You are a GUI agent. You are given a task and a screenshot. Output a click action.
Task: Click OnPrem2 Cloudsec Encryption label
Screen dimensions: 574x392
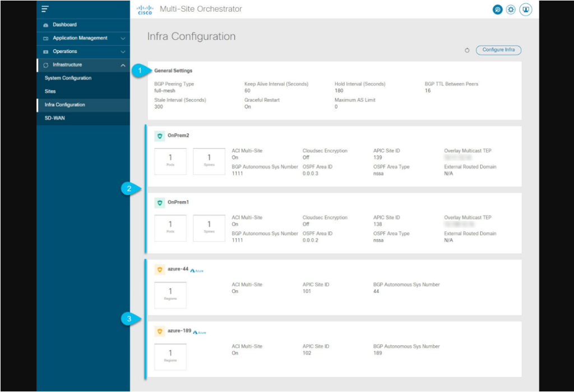(x=325, y=151)
